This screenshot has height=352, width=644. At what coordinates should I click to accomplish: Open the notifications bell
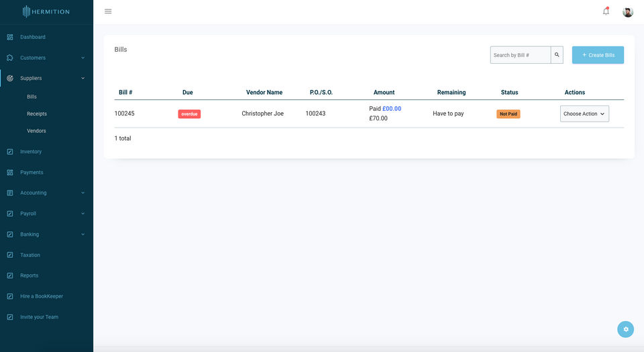(x=606, y=11)
